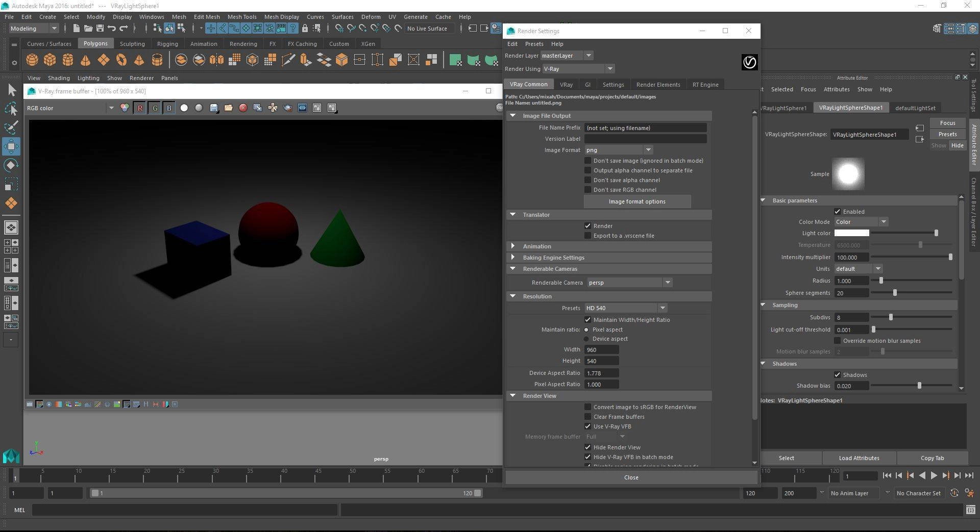Image resolution: width=980 pixels, height=532 pixels.
Task: Open the RT Engine tab
Action: (705, 85)
